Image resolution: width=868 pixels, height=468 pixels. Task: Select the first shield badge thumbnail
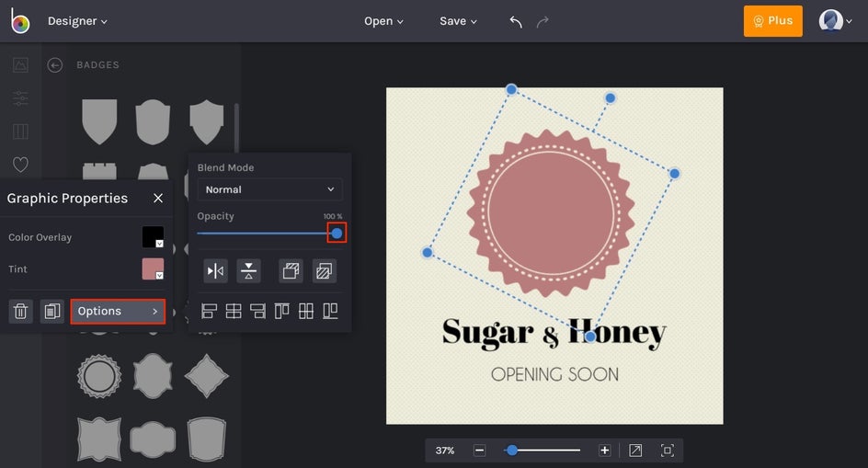(99, 122)
